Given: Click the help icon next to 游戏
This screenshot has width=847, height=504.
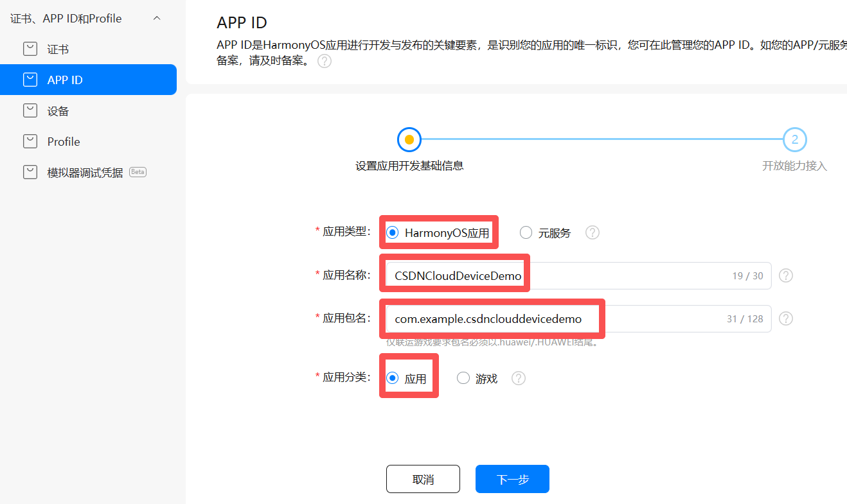Looking at the screenshot, I should 519,378.
